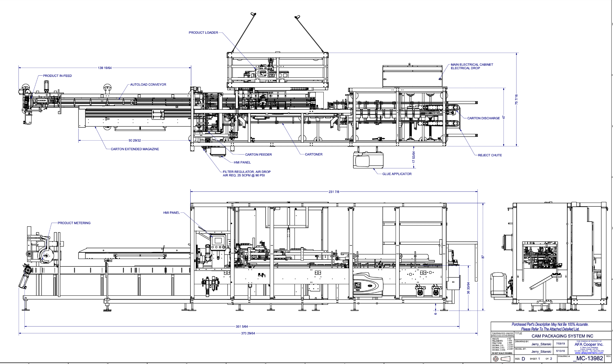This screenshot has width=613, height=364.
Task: Click the 351 5/64 dimension value
Action: 242,326
